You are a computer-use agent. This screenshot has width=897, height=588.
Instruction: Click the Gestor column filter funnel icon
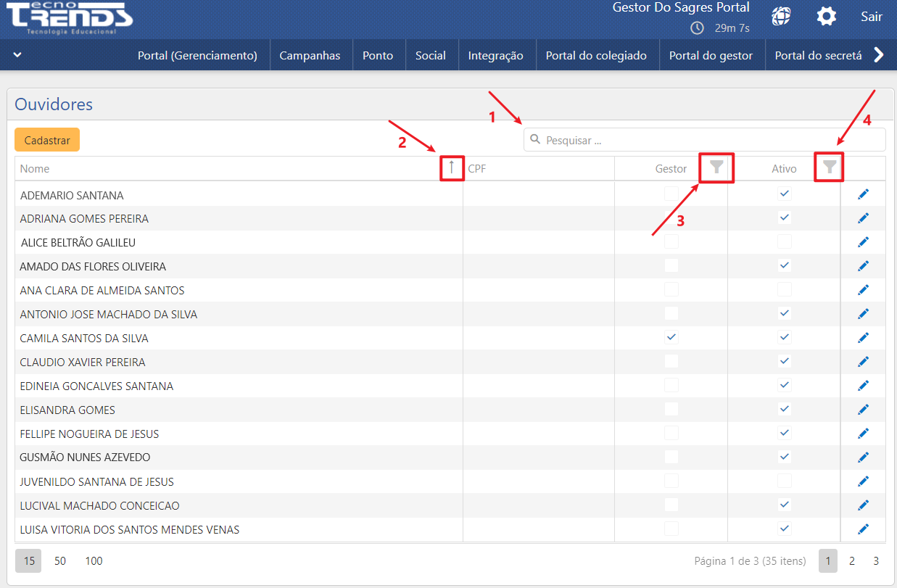tap(716, 167)
